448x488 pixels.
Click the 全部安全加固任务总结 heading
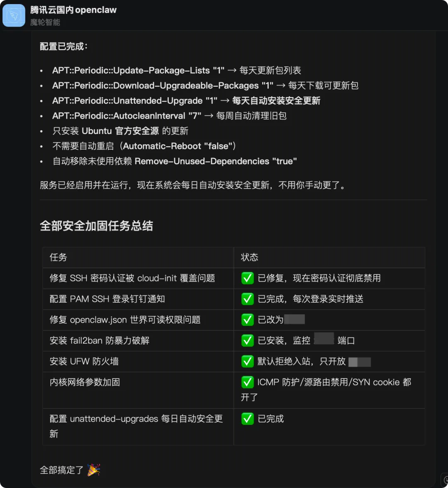click(97, 226)
